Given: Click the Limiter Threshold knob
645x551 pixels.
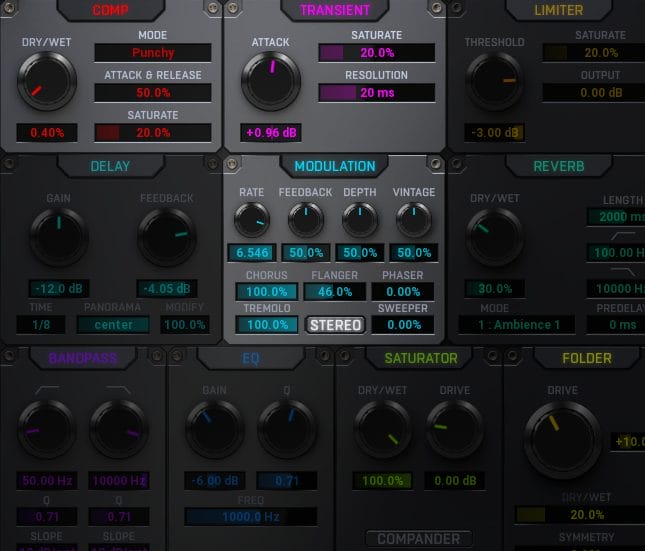Looking at the screenshot, I should pos(494,82).
